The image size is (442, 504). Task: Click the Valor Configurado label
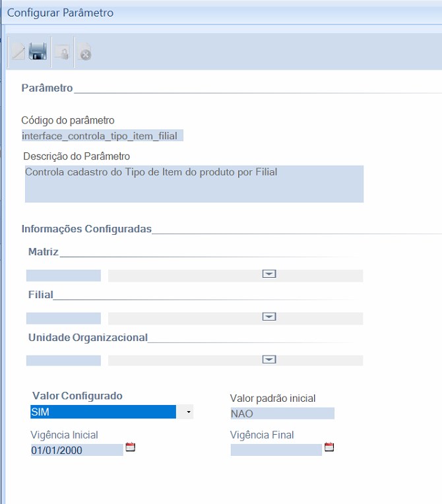77,396
